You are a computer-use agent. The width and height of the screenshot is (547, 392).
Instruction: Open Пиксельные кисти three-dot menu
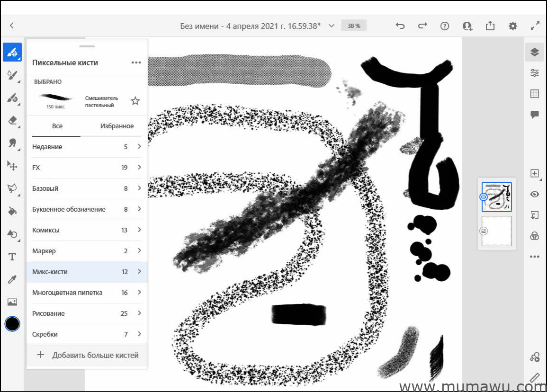136,62
